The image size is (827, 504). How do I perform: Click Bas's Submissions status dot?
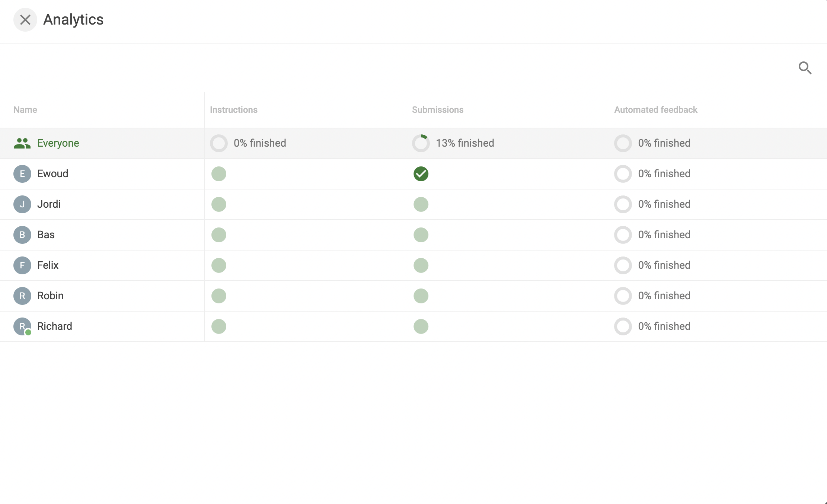click(421, 235)
